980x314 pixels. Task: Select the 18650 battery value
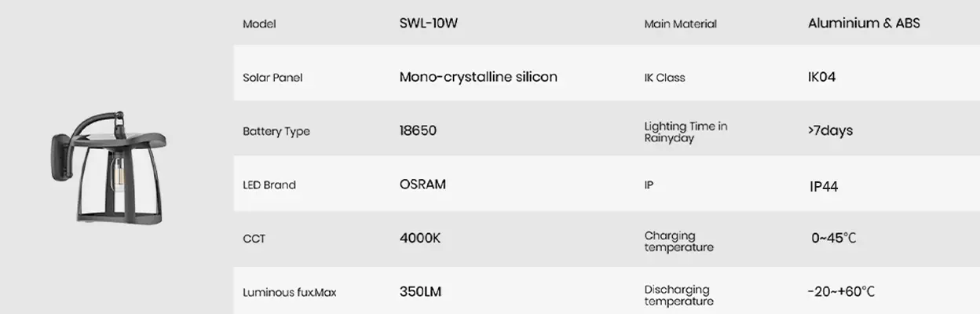click(418, 130)
